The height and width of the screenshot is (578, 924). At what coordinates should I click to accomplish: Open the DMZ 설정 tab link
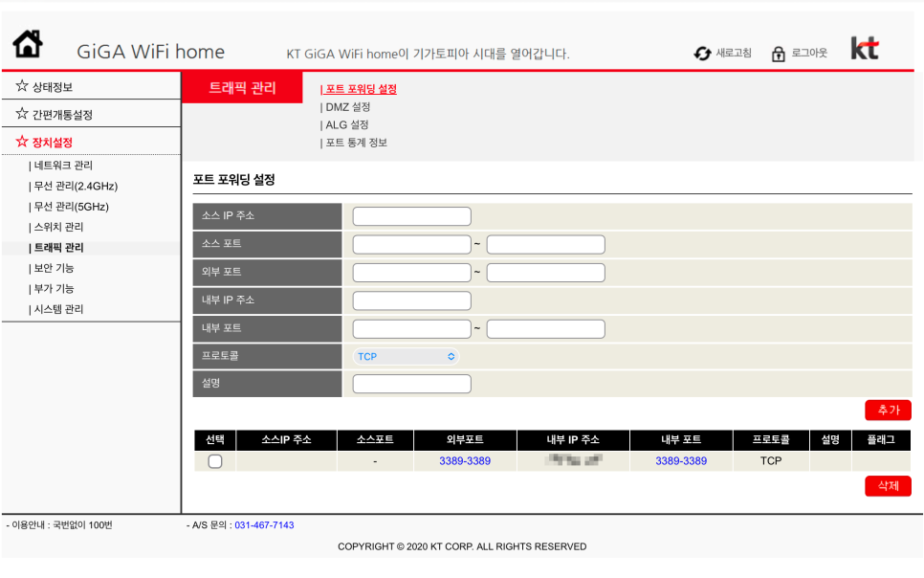point(347,107)
